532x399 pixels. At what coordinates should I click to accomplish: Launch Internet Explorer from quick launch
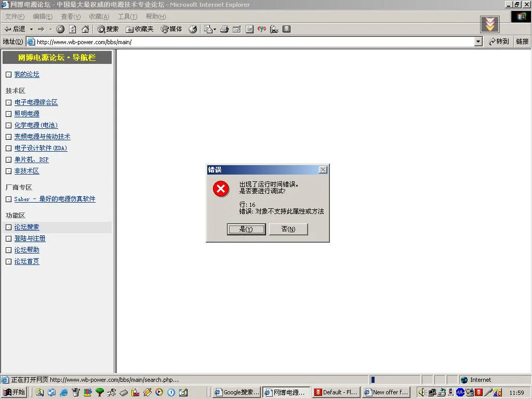pyautogui.click(x=63, y=393)
